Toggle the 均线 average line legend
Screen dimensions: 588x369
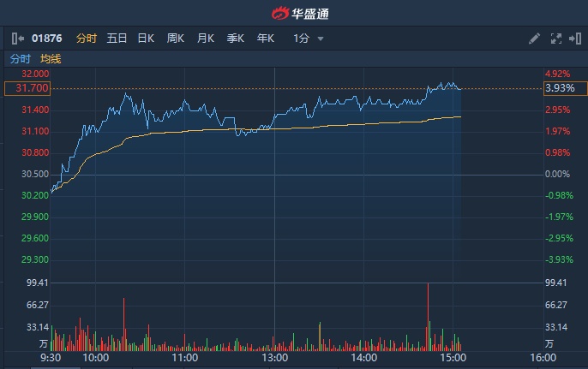coord(51,59)
